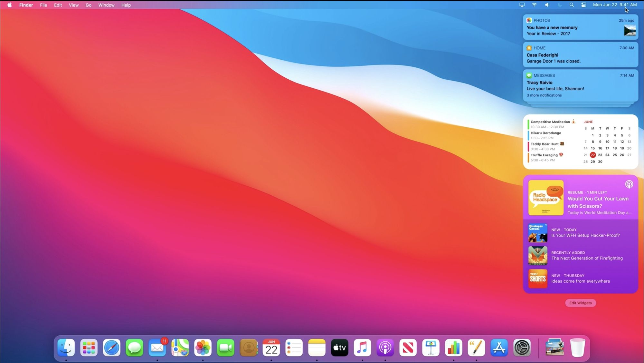Open the Go menu

pos(88,5)
